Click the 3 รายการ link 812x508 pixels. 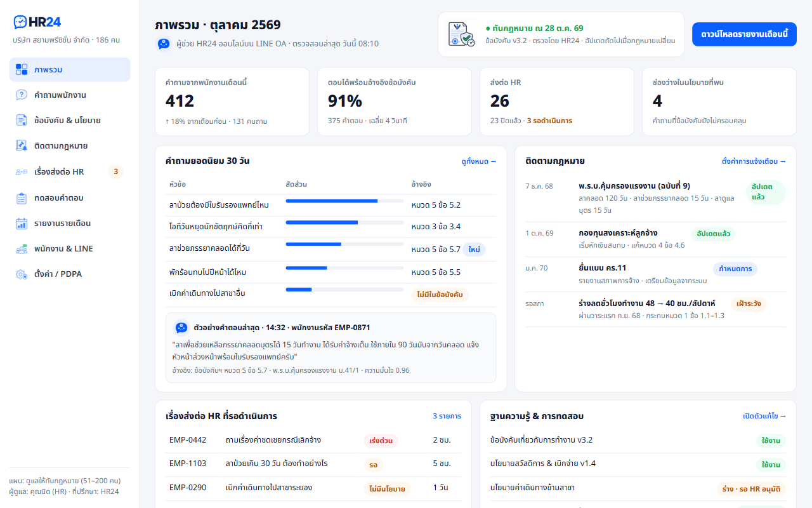[447, 416]
